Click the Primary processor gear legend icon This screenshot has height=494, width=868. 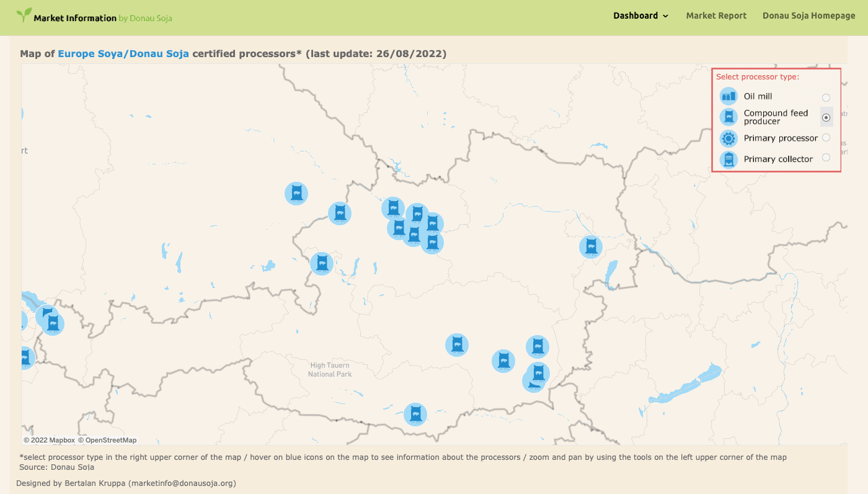(728, 138)
